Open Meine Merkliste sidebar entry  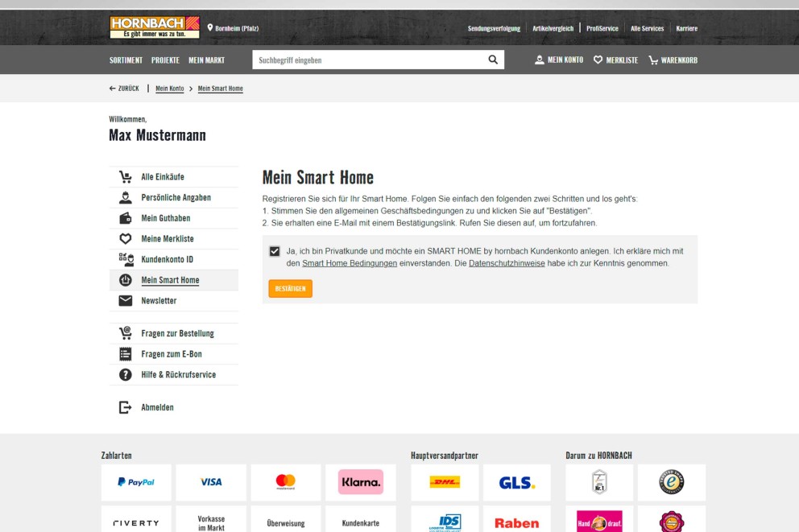pyautogui.click(x=174, y=239)
